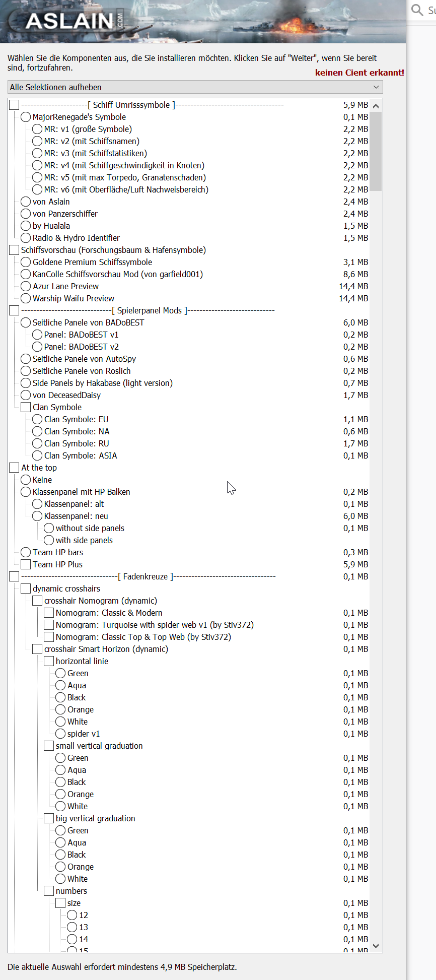Select the 'MajorRenegade's Symbole' radio button
This screenshot has width=436, height=980.
[26, 117]
